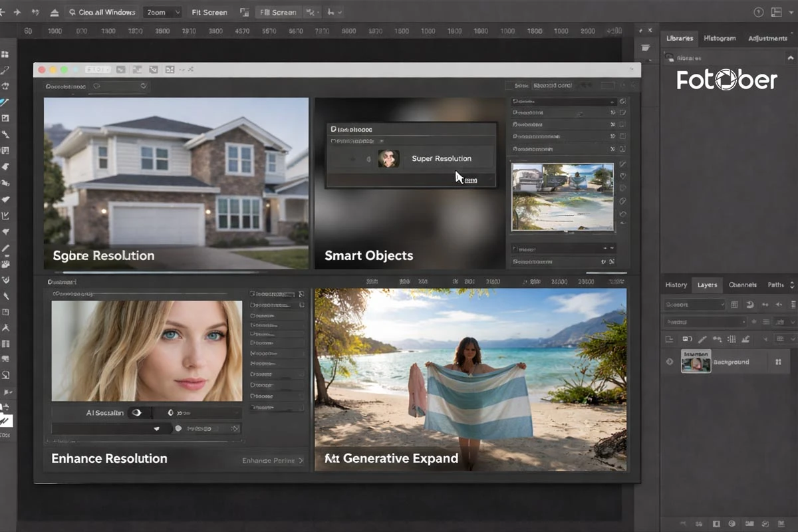Screen dimensions: 798x532
Task: Click the Background layer thumbnail
Action: (696, 363)
